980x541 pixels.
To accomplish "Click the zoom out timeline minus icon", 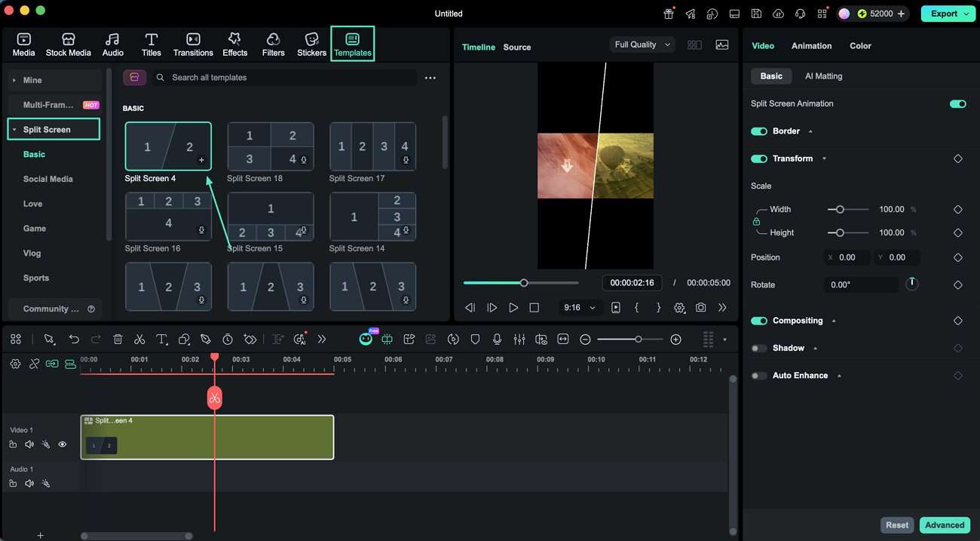I will 585,340.
